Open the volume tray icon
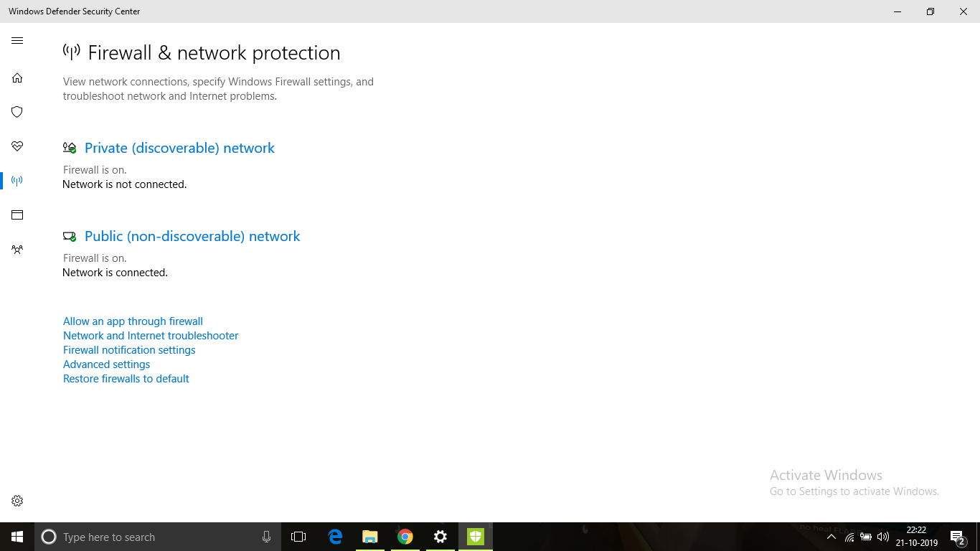Image resolution: width=980 pixels, height=551 pixels. [883, 537]
